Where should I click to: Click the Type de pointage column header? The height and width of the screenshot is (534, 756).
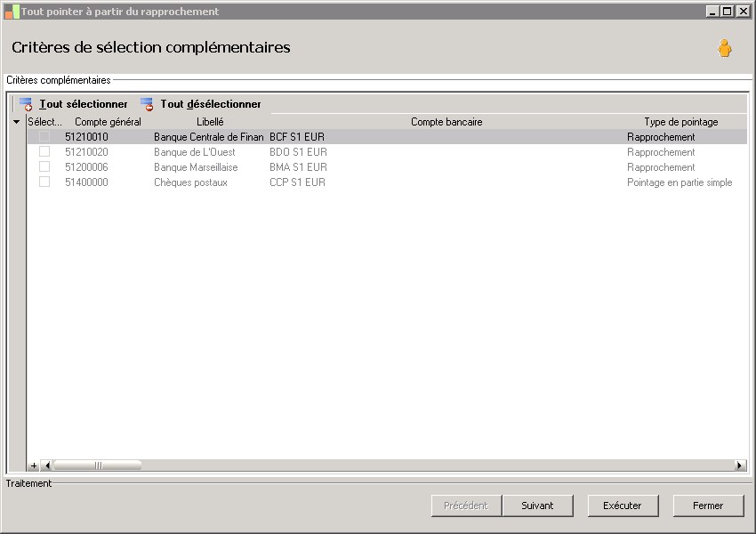[x=680, y=122]
